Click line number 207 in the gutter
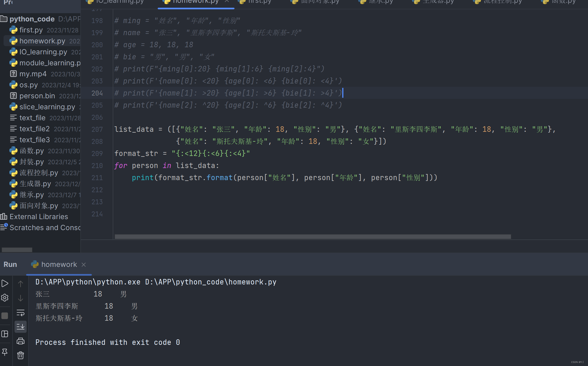This screenshot has width=588, height=366. click(x=97, y=129)
